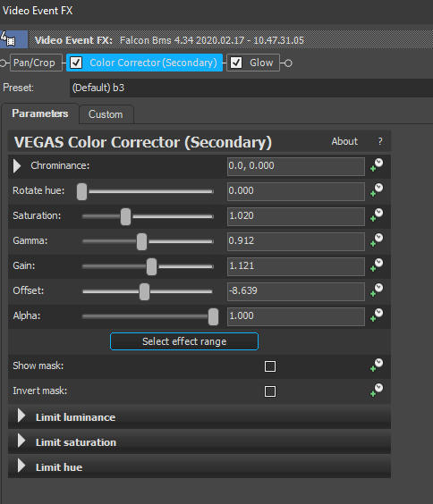Expand the Chrominance disclosure triangle
Image resolution: width=433 pixels, height=504 pixels.
[17, 166]
